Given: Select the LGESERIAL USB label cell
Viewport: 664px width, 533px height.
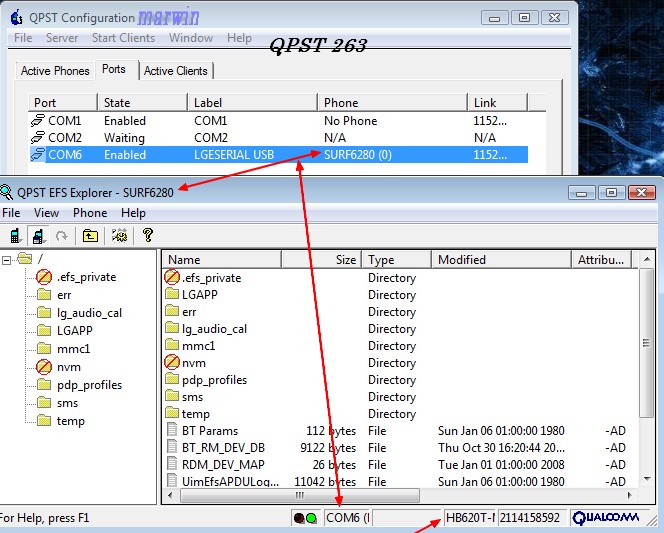Looking at the screenshot, I should 234,155.
